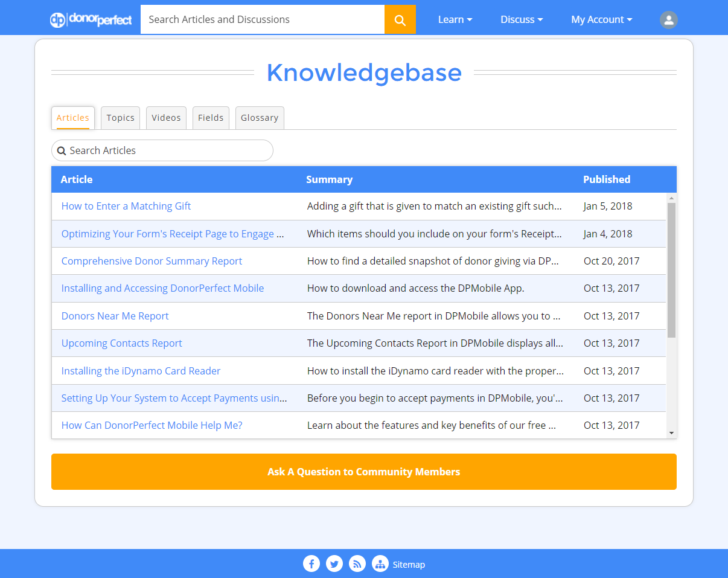This screenshot has height=578, width=728.
Task: Click summary 'How to find a detailed snapshot'
Action: click(433, 261)
